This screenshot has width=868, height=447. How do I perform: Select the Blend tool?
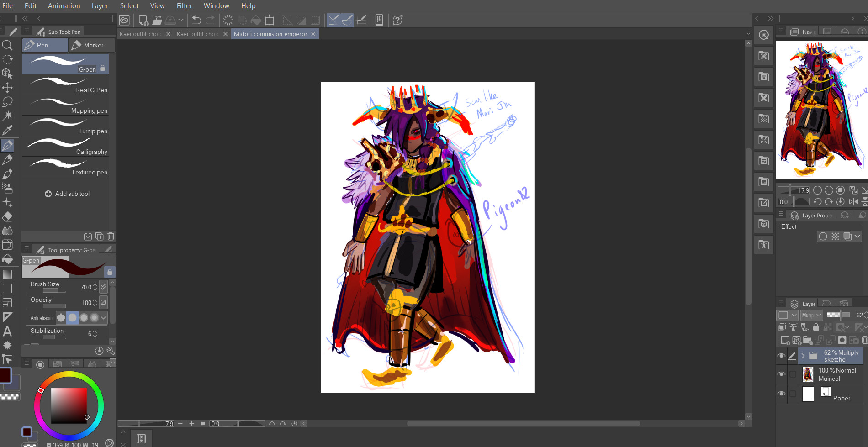tap(7, 231)
